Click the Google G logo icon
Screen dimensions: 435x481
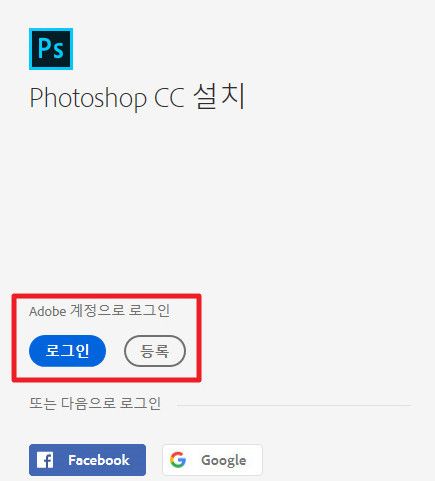click(178, 460)
